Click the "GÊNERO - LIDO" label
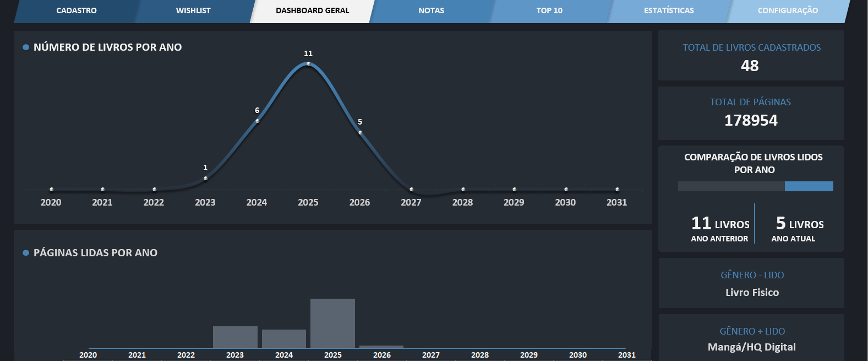 pos(752,275)
